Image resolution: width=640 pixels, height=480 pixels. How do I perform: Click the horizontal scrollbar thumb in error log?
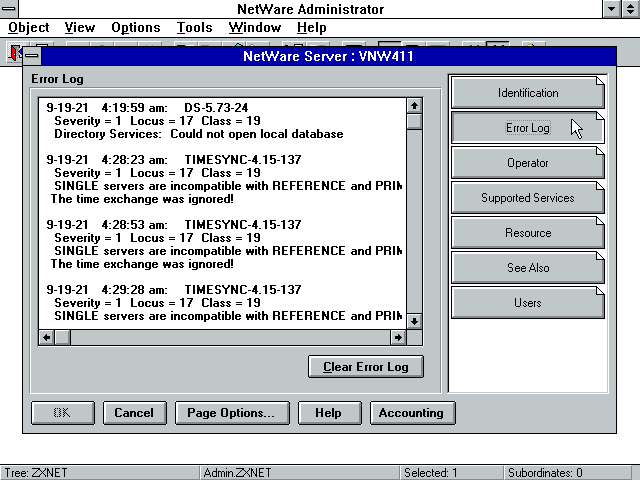point(62,338)
